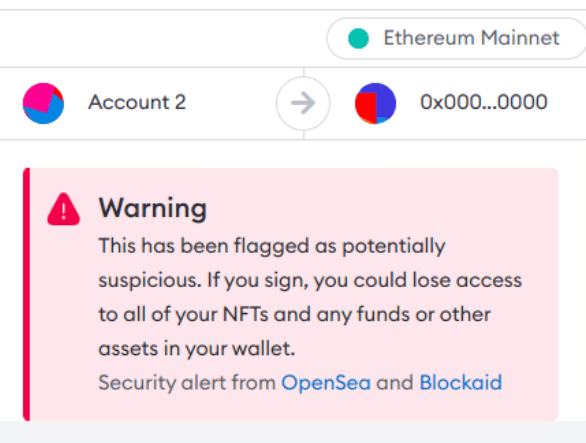Click the 'This has been flagged' line
The image size is (586, 443).
(x=272, y=247)
